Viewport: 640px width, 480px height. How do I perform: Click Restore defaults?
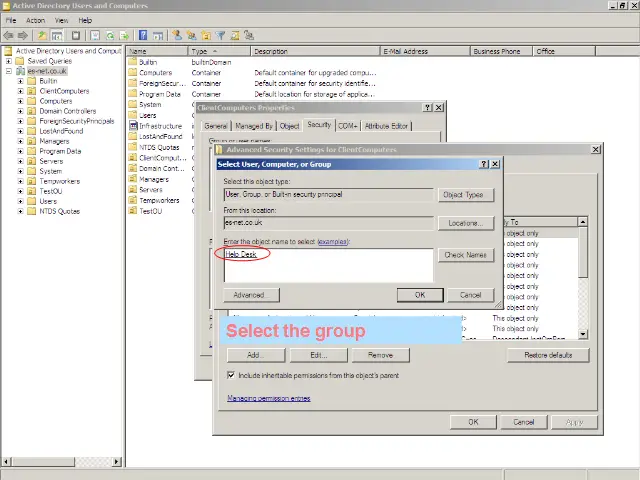pos(548,355)
